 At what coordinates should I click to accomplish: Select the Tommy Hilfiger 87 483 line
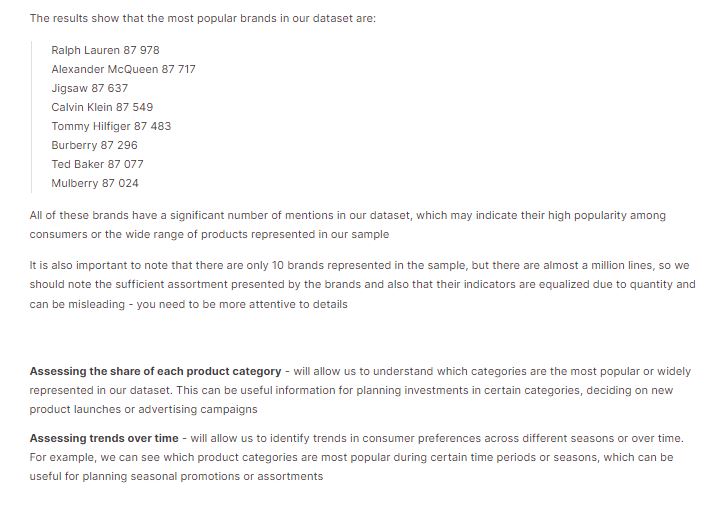(111, 126)
